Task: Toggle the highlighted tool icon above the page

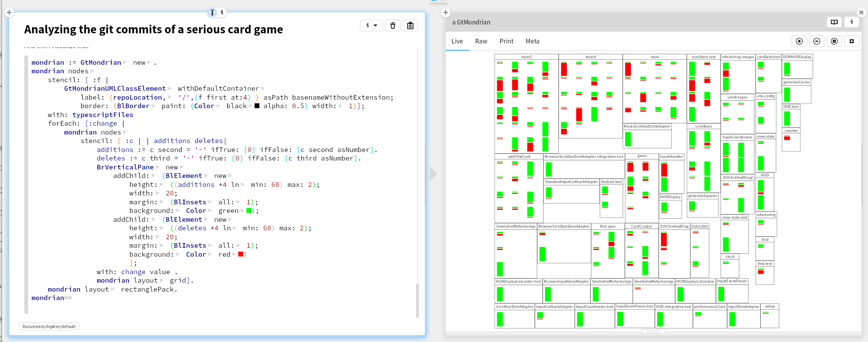Action: coord(212,12)
